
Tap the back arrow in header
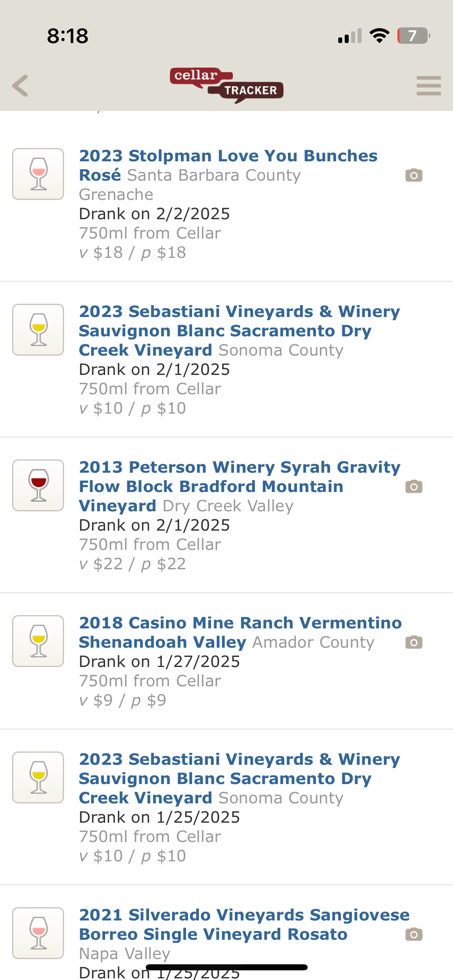click(21, 86)
